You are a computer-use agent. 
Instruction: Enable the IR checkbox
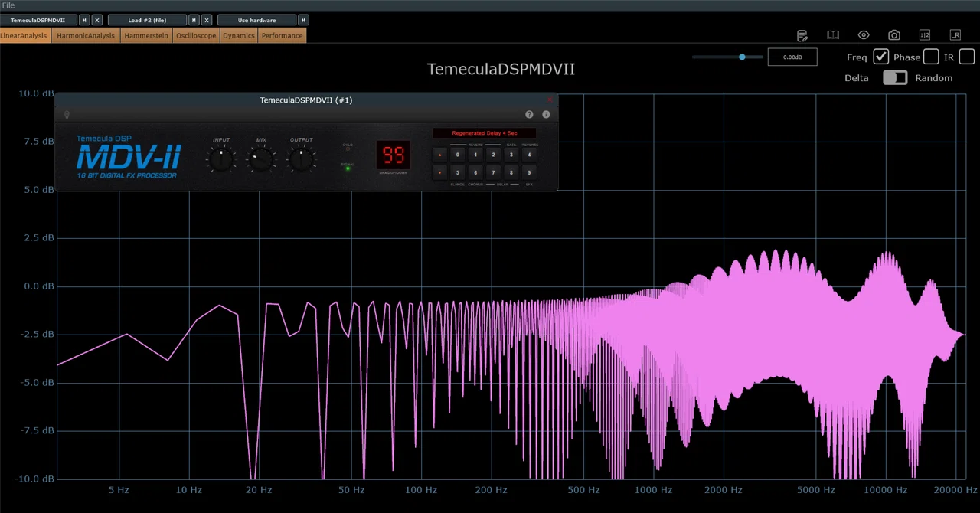(x=967, y=57)
